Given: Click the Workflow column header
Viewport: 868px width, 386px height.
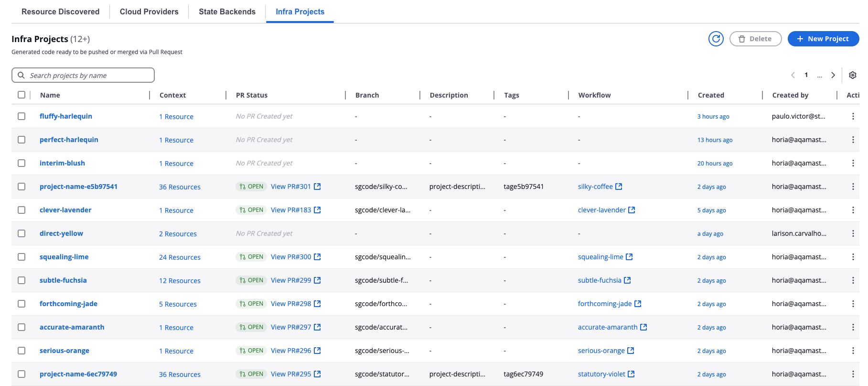Looking at the screenshot, I should pyautogui.click(x=594, y=95).
